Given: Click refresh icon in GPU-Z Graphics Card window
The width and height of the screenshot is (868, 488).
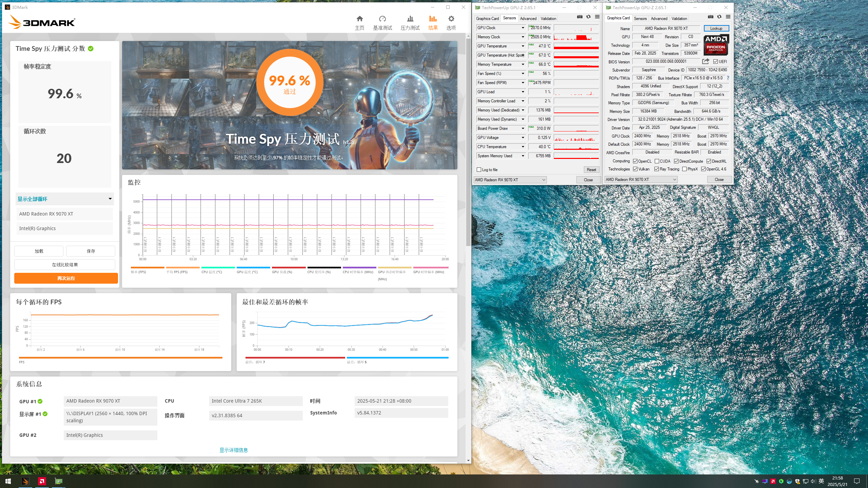Looking at the screenshot, I should pyautogui.click(x=719, y=17).
